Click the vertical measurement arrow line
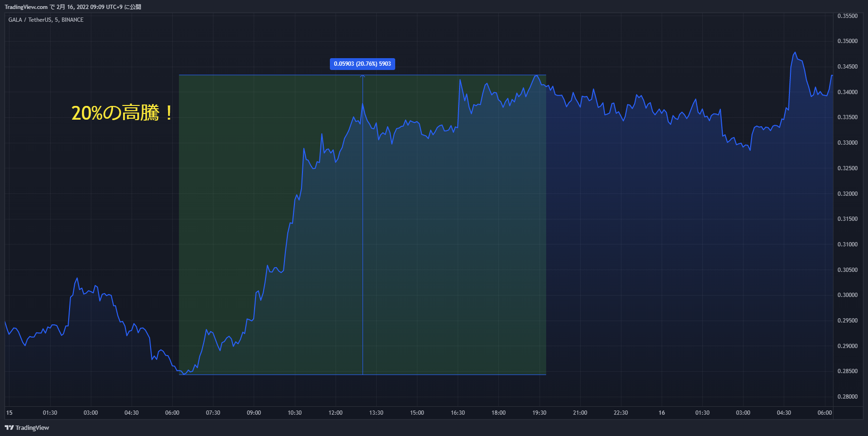 point(363,225)
